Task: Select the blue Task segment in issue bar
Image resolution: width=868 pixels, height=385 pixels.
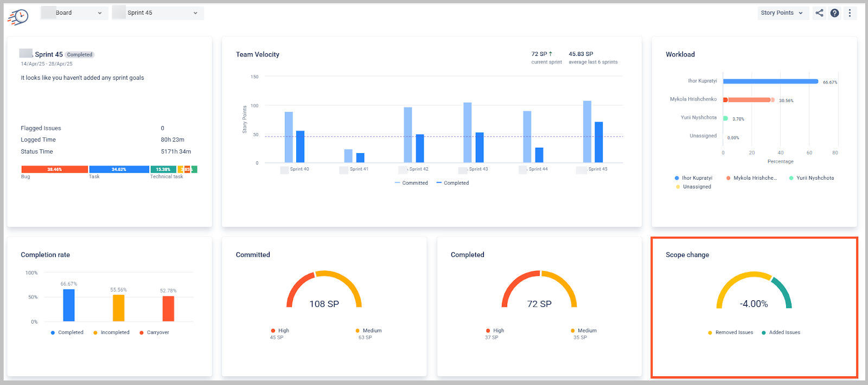Action: 119,169
